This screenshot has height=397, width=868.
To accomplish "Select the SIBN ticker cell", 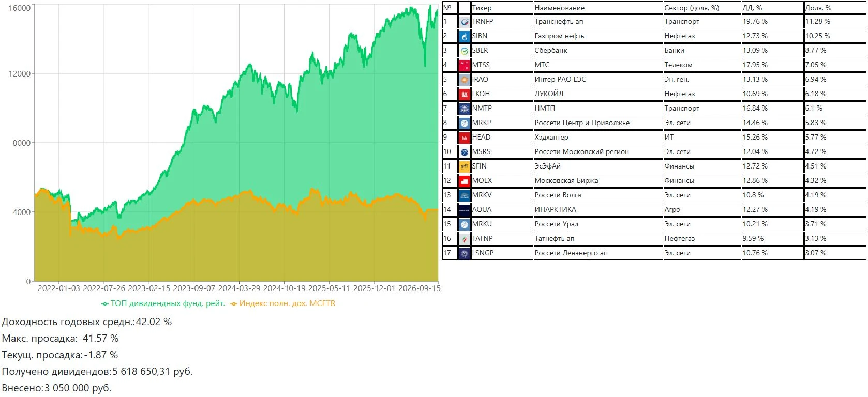I will [x=502, y=36].
